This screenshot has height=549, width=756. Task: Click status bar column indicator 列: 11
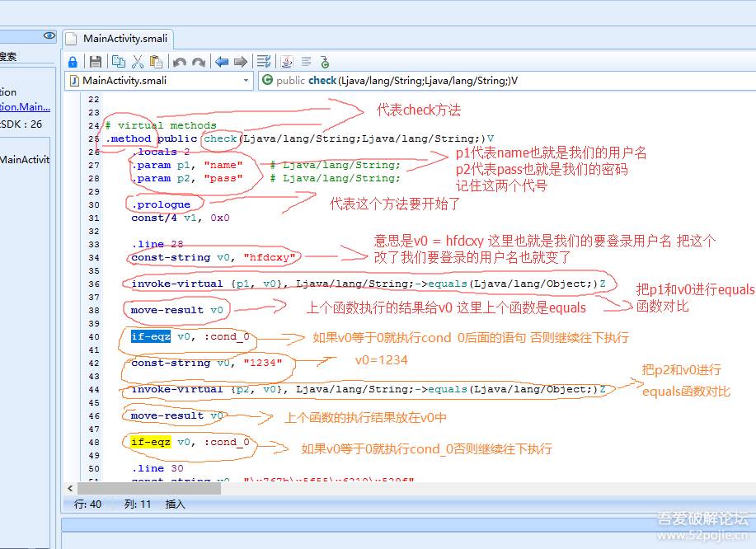tap(138, 504)
